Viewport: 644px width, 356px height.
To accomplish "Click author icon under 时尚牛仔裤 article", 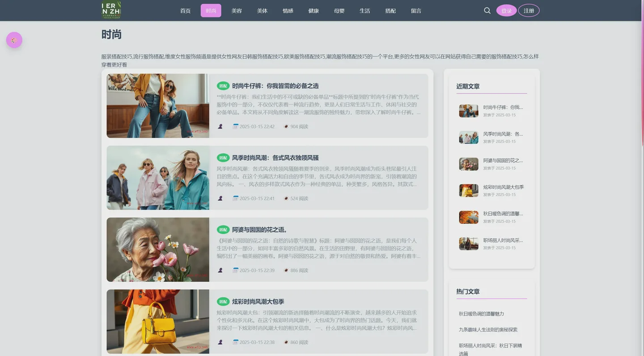I will pos(220,127).
